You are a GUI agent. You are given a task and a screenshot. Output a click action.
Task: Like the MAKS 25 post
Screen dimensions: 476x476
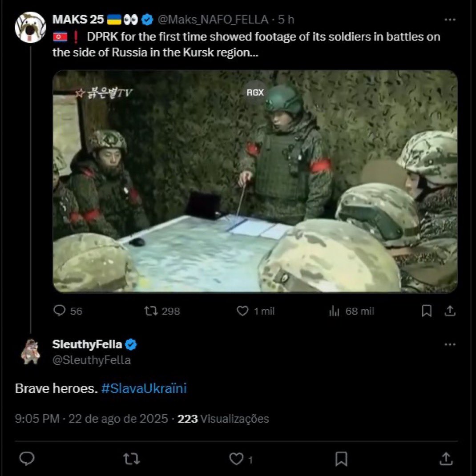coord(255,311)
